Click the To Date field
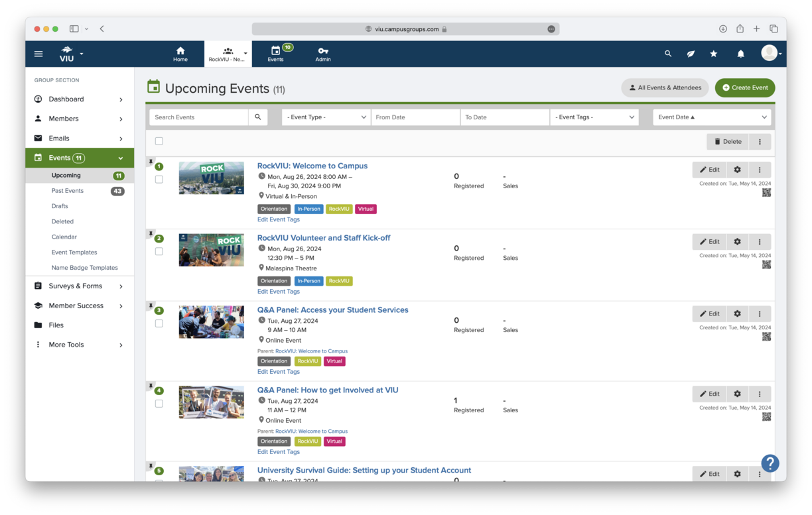This screenshot has height=515, width=812. pos(505,117)
